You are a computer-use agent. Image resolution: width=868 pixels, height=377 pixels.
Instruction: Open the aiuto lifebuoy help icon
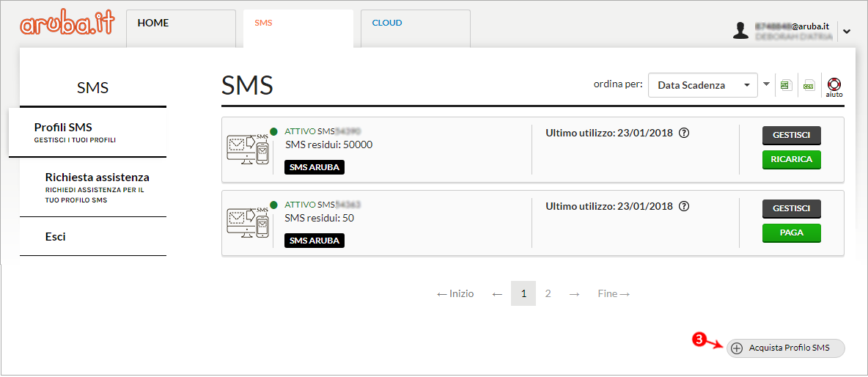[x=834, y=87]
